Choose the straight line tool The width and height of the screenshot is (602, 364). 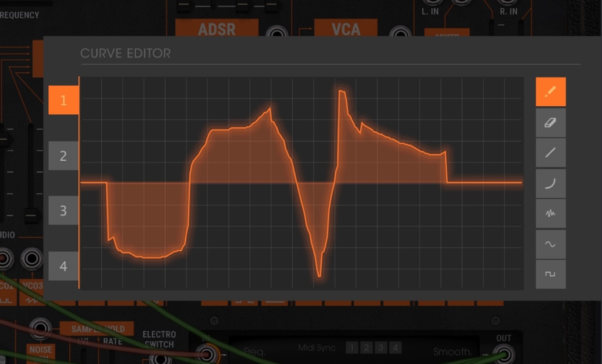pos(550,153)
